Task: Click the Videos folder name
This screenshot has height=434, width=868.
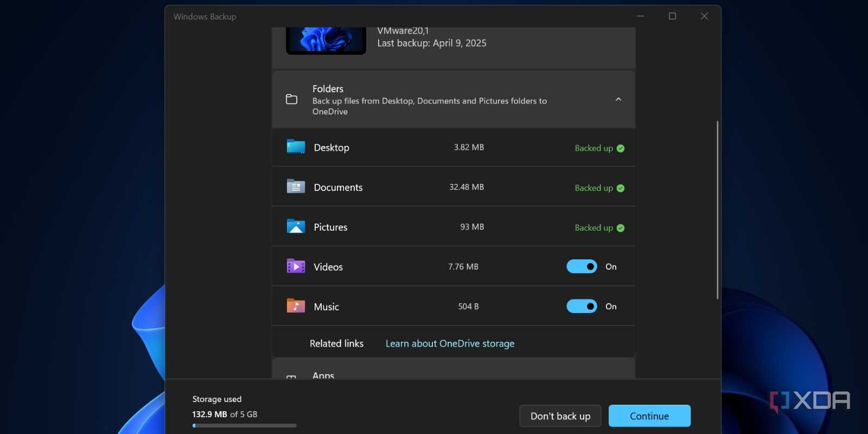Action: 328,267
